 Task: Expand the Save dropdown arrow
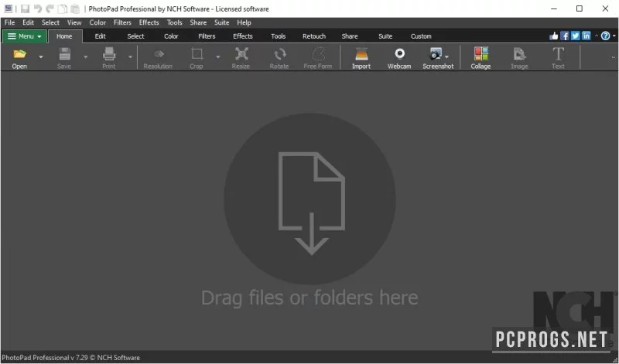[85, 57]
